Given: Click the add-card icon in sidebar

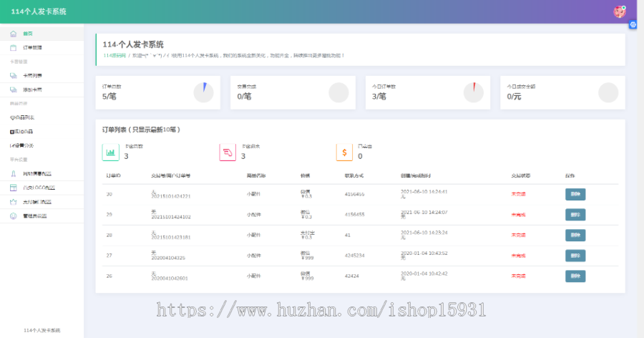Looking at the screenshot, I should pos(13,90).
